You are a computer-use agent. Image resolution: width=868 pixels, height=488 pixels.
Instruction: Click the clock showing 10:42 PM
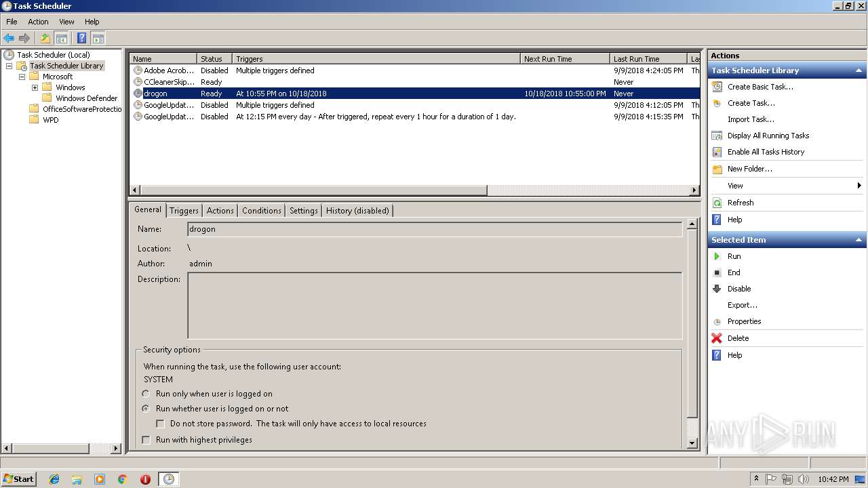(x=833, y=479)
